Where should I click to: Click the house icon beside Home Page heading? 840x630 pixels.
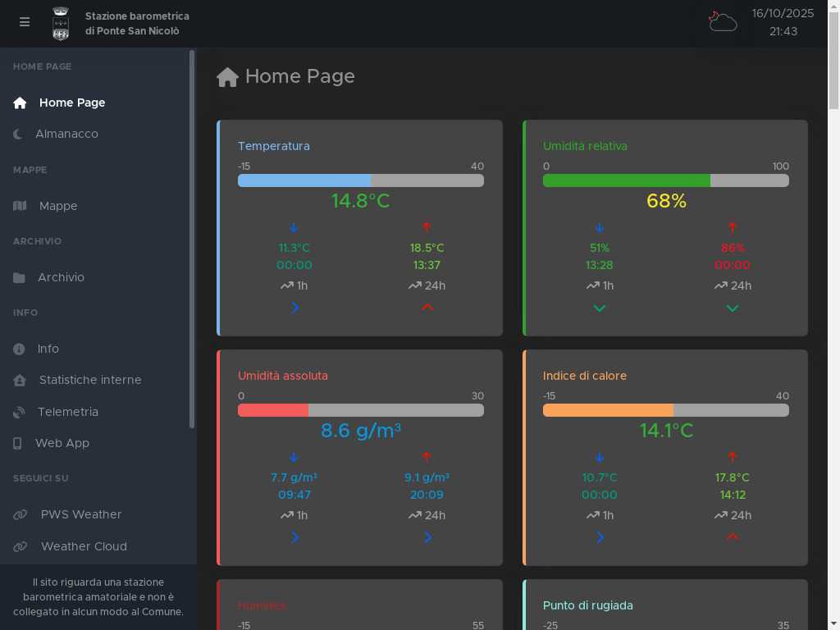(x=227, y=77)
